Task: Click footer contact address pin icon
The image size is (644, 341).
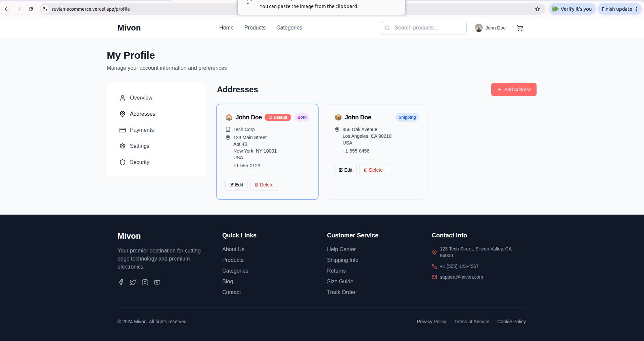Action: coord(434,252)
